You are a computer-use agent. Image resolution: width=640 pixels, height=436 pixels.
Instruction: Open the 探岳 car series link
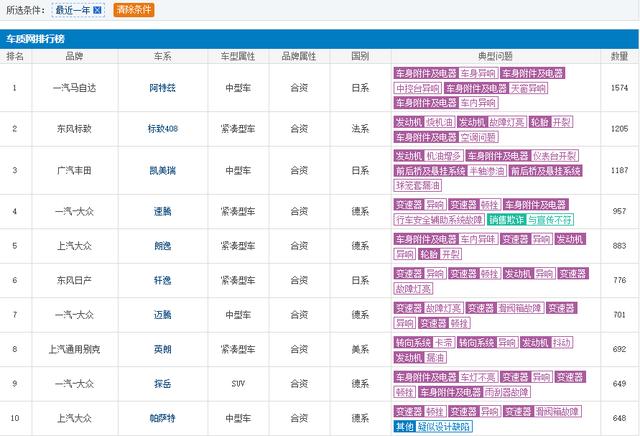pyautogui.click(x=162, y=384)
